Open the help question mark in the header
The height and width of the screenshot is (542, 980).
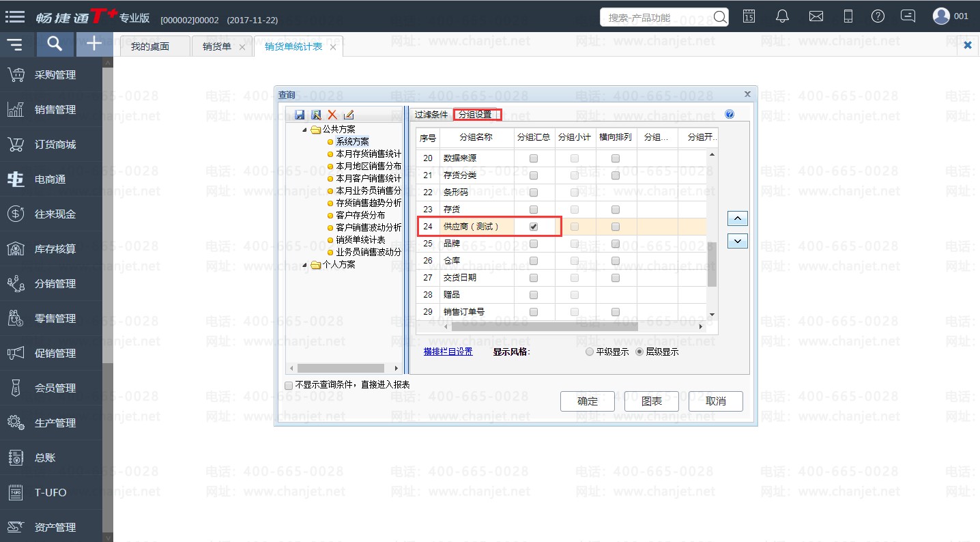pyautogui.click(x=878, y=16)
